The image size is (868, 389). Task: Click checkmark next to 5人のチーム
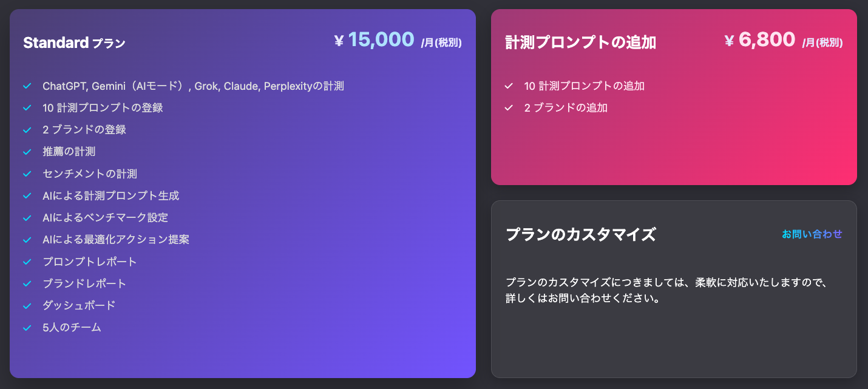(x=27, y=328)
